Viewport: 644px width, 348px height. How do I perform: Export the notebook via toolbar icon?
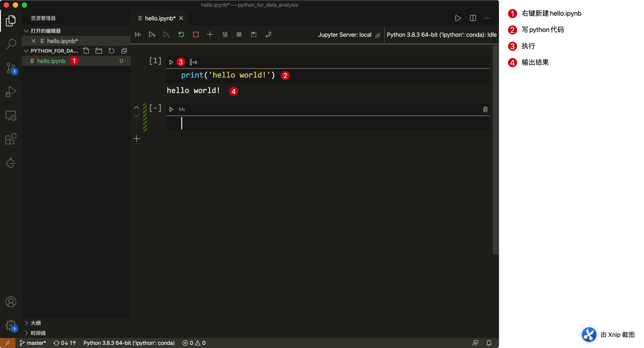(268, 34)
